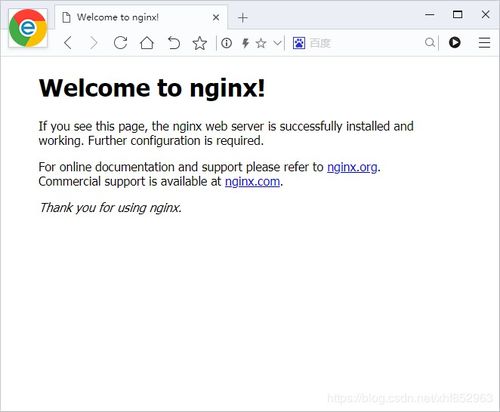Open site info circle icon
Image resolution: width=500 pixels, height=412 pixels.
coord(226,43)
